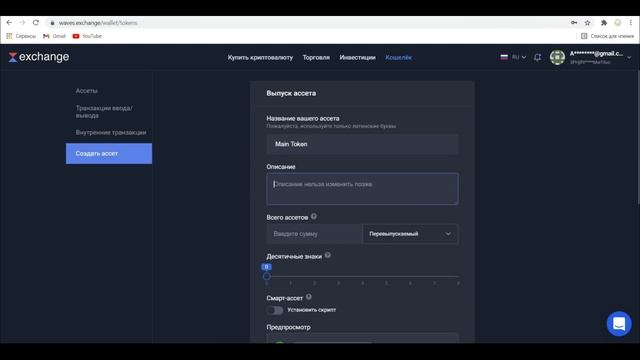Click the browser back arrow

click(x=9, y=23)
